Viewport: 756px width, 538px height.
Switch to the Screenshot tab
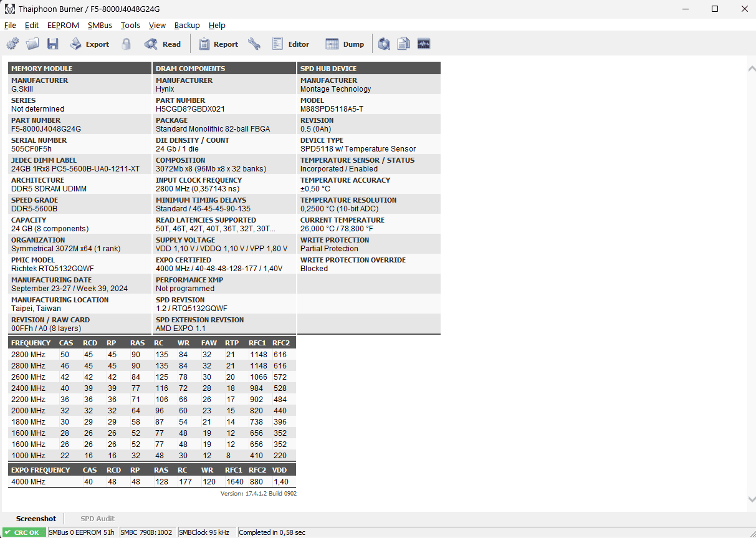click(36, 519)
